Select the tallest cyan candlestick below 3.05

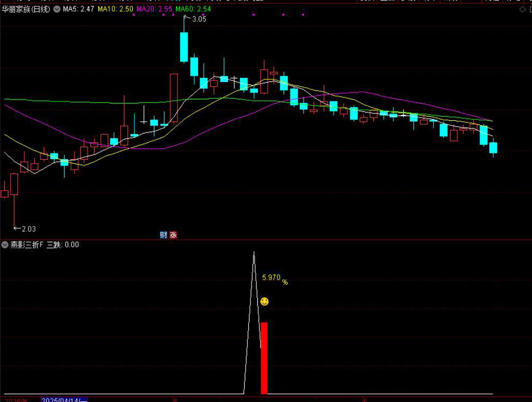coord(184,47)
